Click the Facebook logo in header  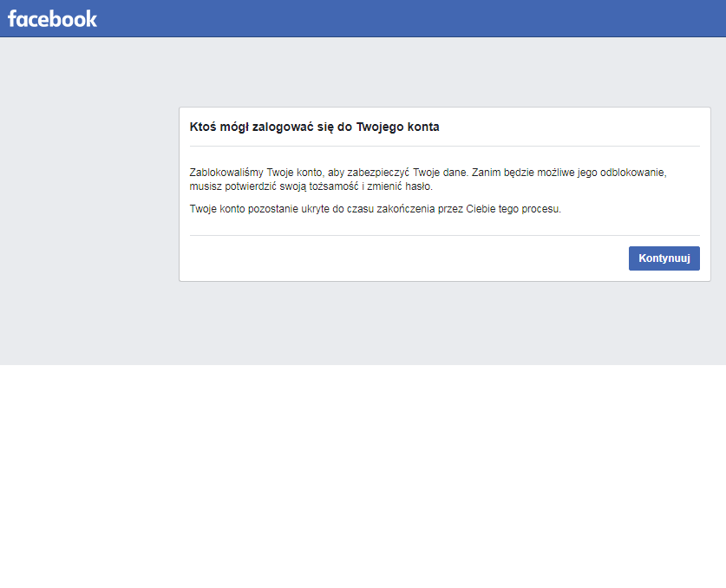(x=52, y=18)
